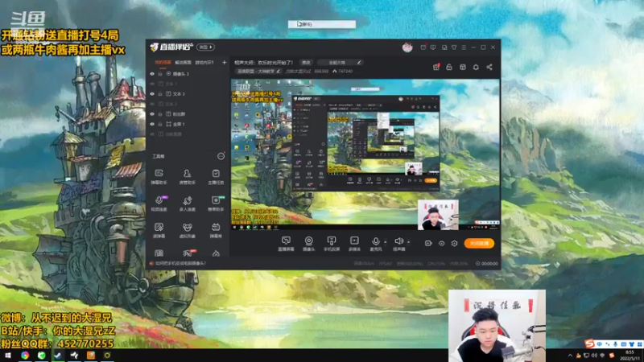The width and height of the screenshot is (644, 362).
Task: Click the lock icon in top-right toolbar
Action: [x=449, y=67]
